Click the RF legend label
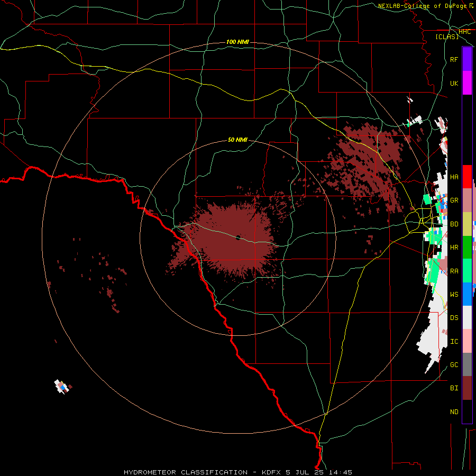The width and height of the screenshot is (476, 476). click(454, 59)
